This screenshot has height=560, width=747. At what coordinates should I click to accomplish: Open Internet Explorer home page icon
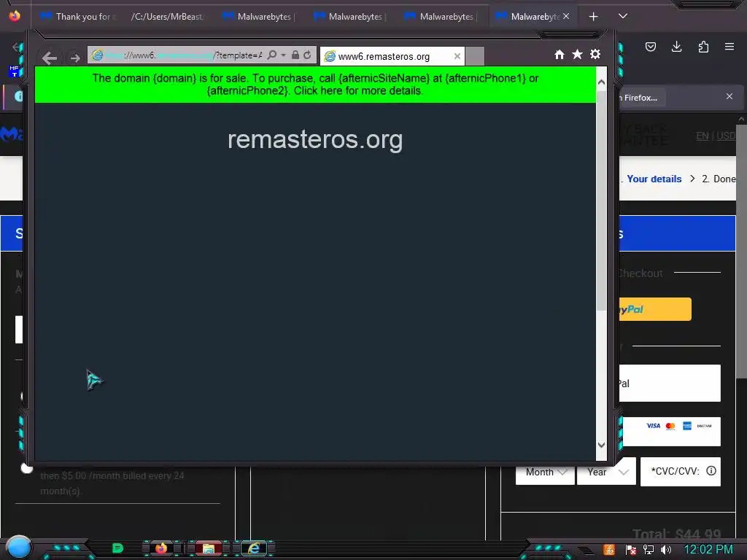(560, 54)
